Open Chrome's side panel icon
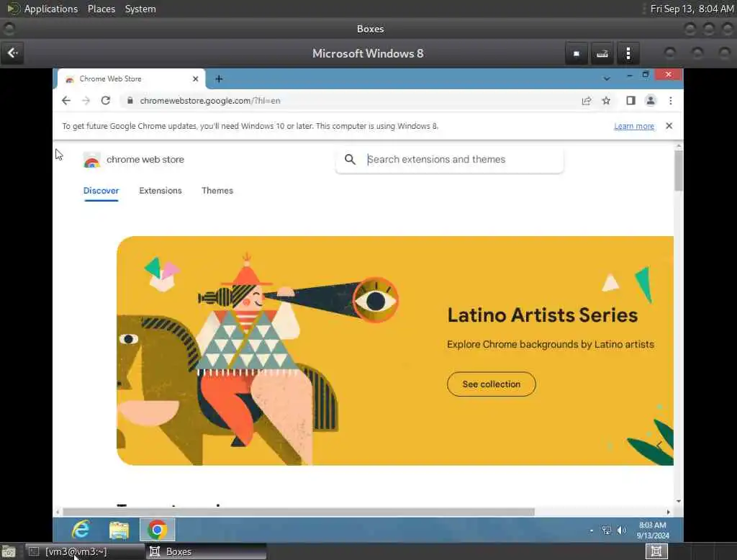The height and width of the screenshot is (560, 737). 630,101
